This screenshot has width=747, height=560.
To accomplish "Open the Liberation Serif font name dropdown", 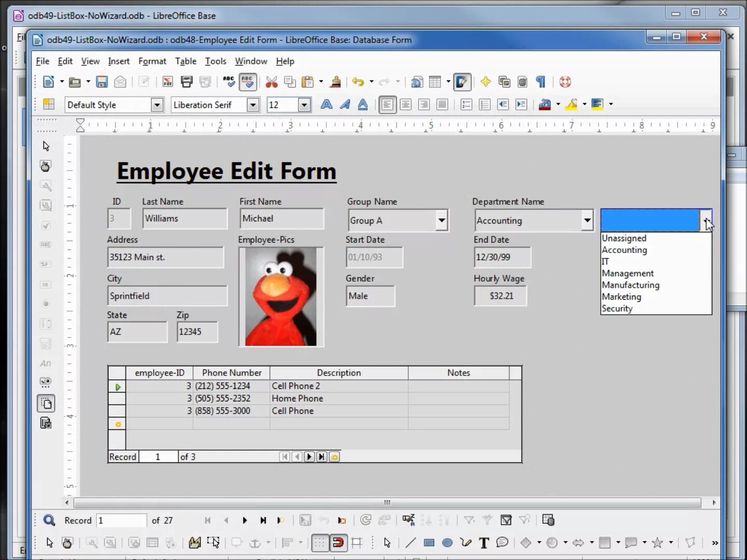I will click(253, 105).
